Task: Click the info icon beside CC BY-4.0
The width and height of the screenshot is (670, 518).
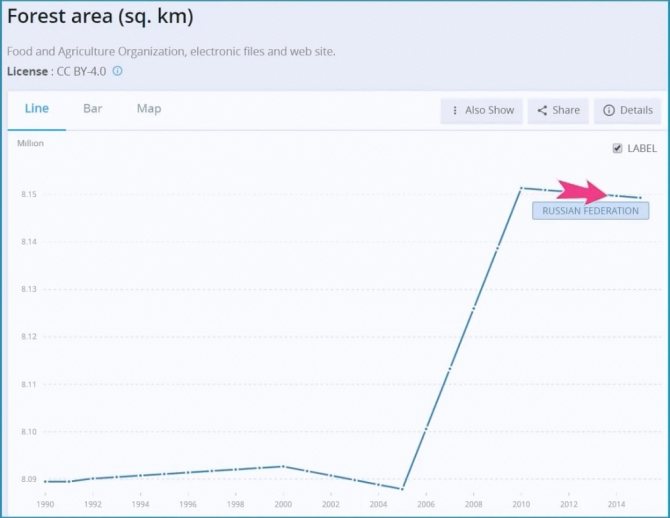Action: [118, 72]
